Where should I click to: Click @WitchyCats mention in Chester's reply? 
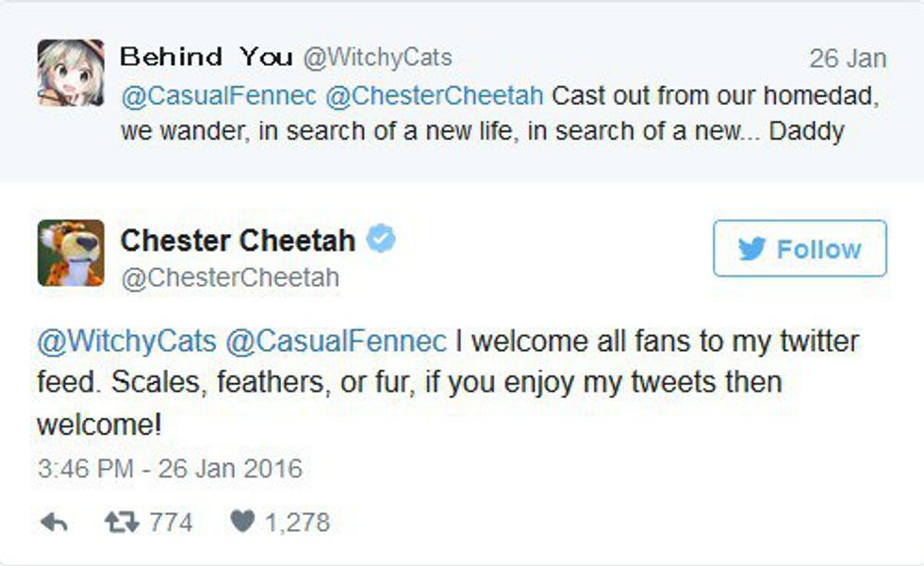click(125, 341)
